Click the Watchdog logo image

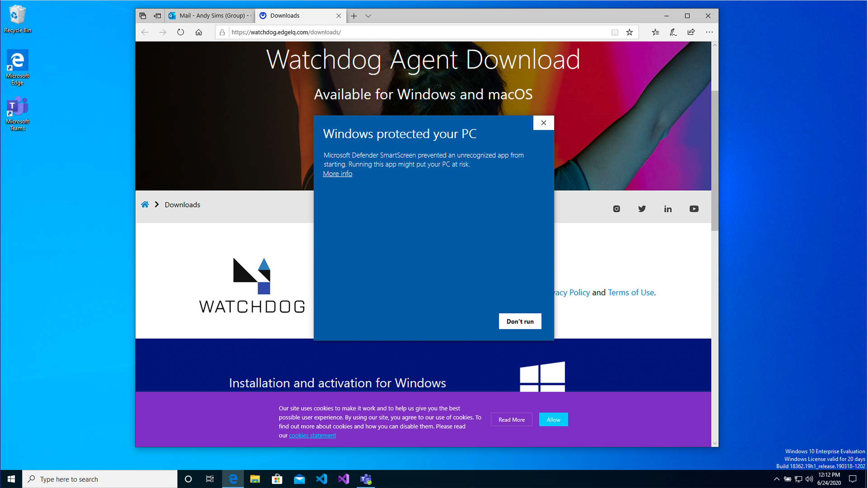[x=252, y=286]
